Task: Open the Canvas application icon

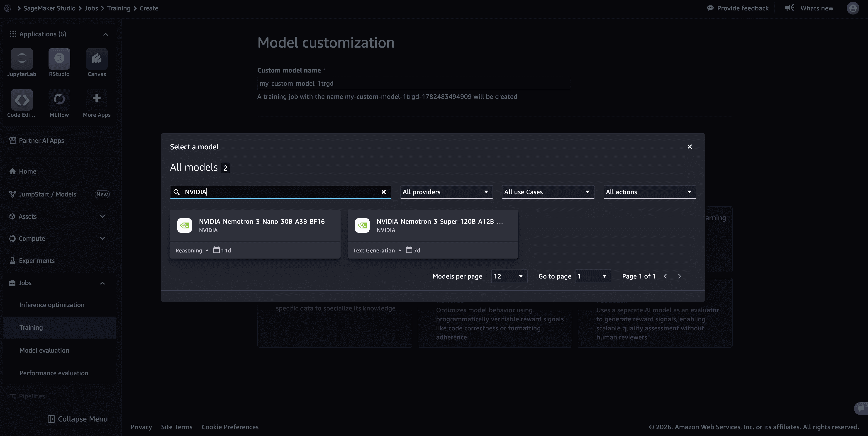Action: click(97, 59)
